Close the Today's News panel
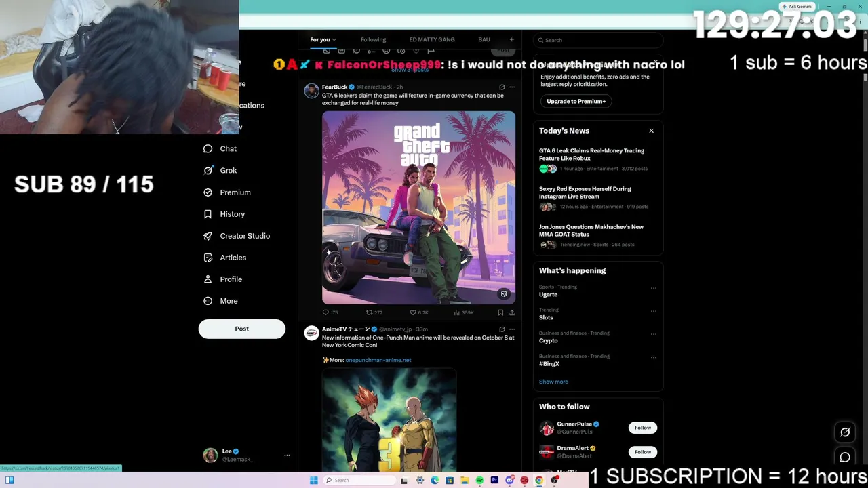 [651, 131]
